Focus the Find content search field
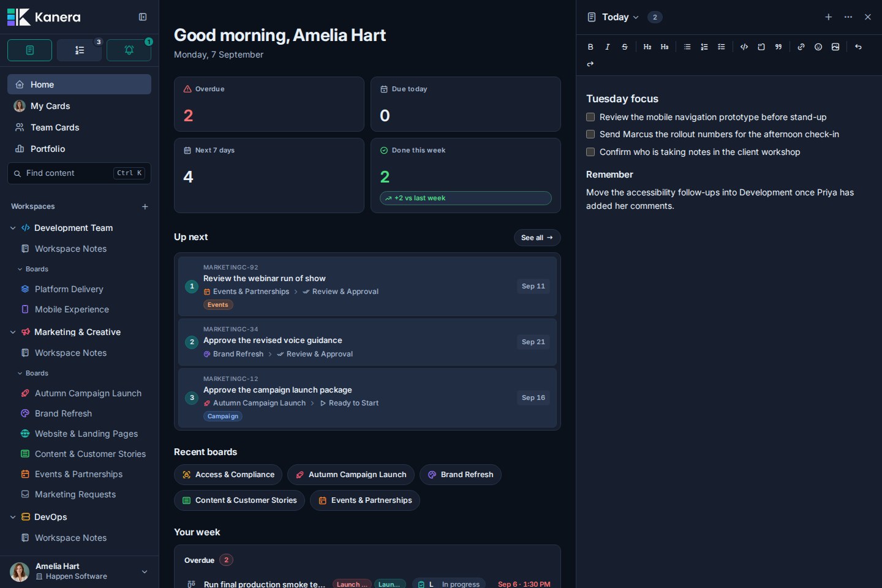 point(79,173)
